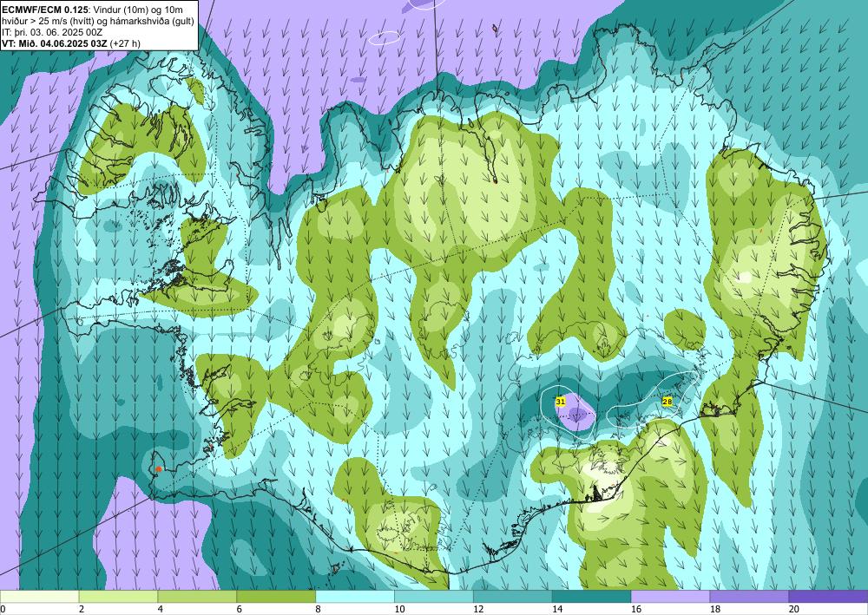
Task: Click the yellow gust label 31
Action: tap(560, 402)
